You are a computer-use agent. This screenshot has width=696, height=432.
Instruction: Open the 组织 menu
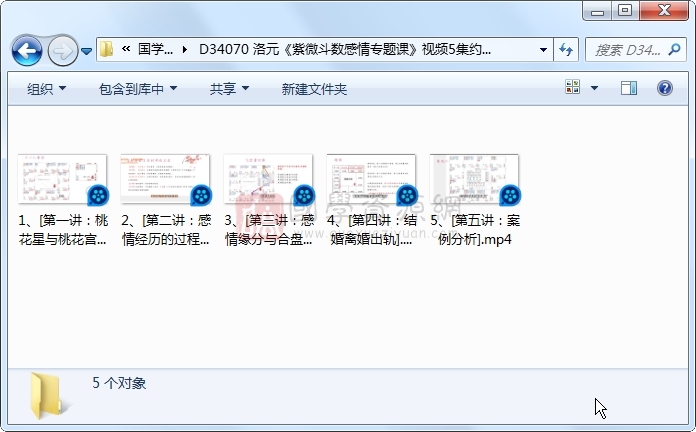[x=46, y=89]
